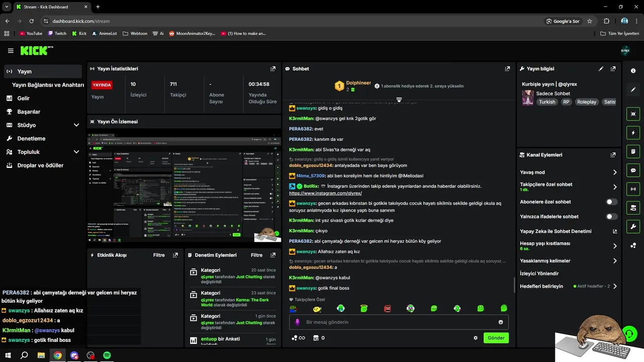Open the instagram.com/qlyrex link in chat
Screen dimensions: 644x362
click(326, 194)
